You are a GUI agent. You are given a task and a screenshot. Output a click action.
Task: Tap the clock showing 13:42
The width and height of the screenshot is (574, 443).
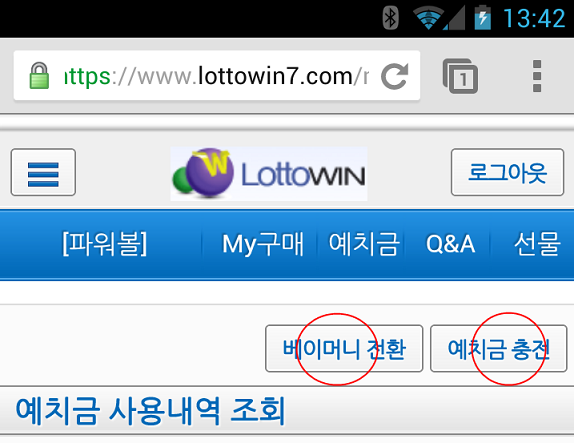click(534, 18)
